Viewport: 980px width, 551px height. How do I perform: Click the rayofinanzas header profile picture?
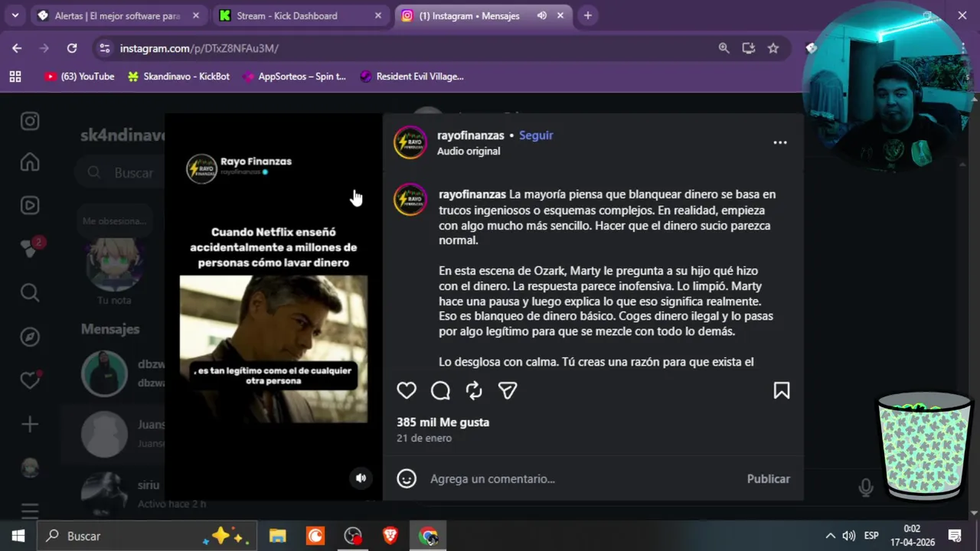pos(410,142)
